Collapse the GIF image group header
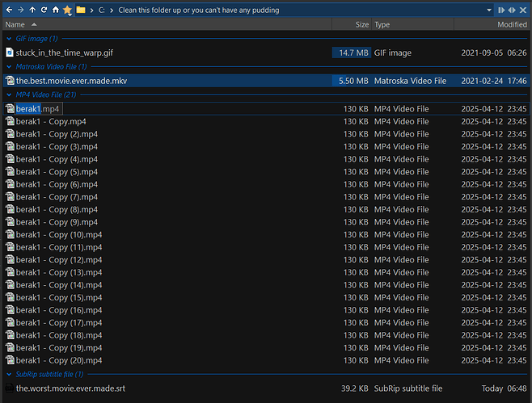This screenshot has width=532, height=403. [x=9, y=38]
